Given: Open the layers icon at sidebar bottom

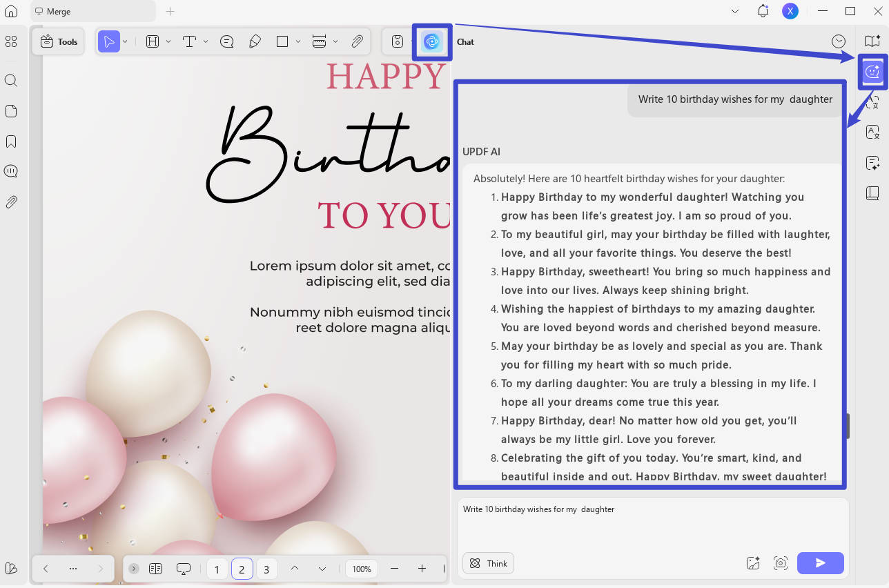Looking at the screenshot, I should (11, 568).
